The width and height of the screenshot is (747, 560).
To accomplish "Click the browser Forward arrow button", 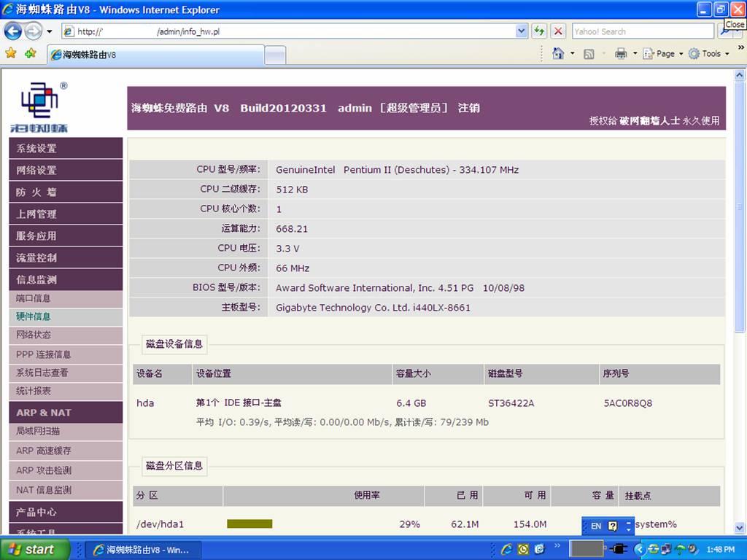I will coord(33,31).
